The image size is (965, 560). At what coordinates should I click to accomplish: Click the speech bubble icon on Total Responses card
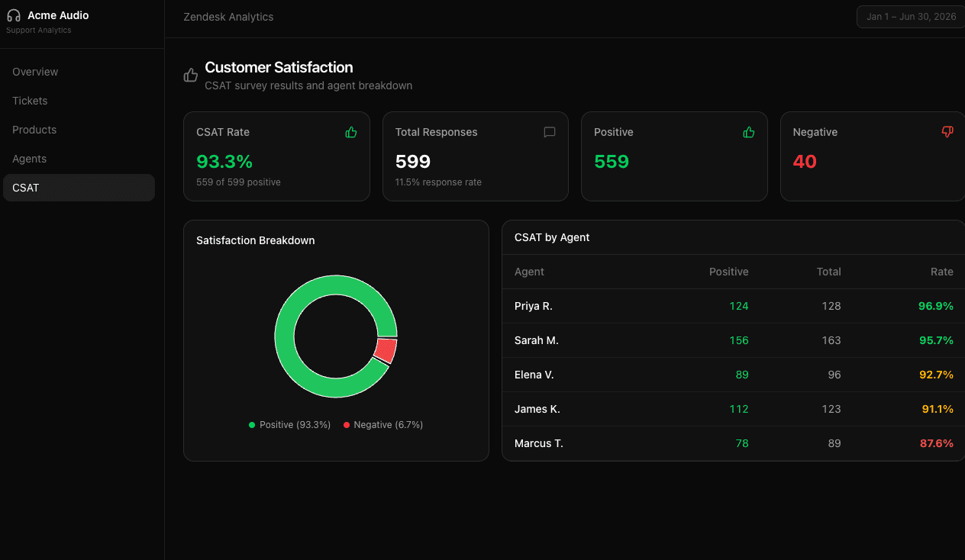click(549, 132)
